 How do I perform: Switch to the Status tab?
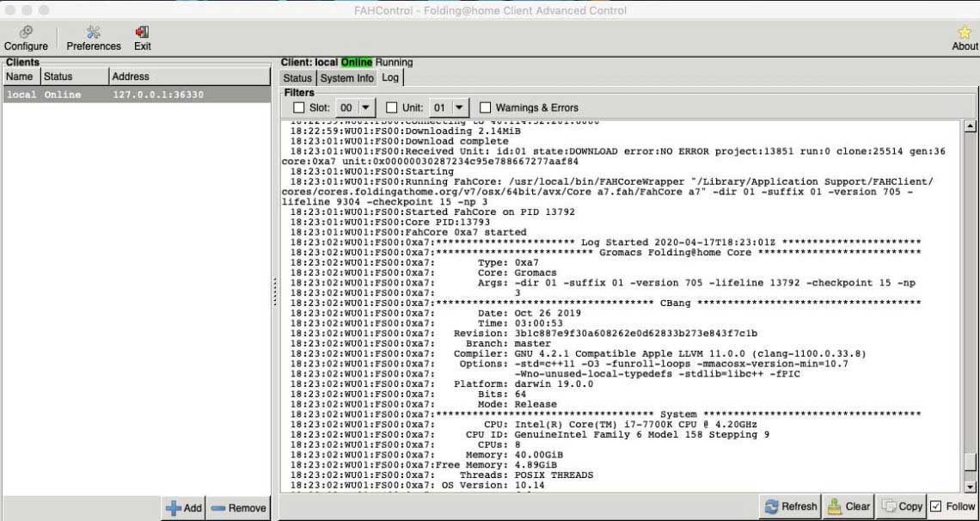[297, 78]
